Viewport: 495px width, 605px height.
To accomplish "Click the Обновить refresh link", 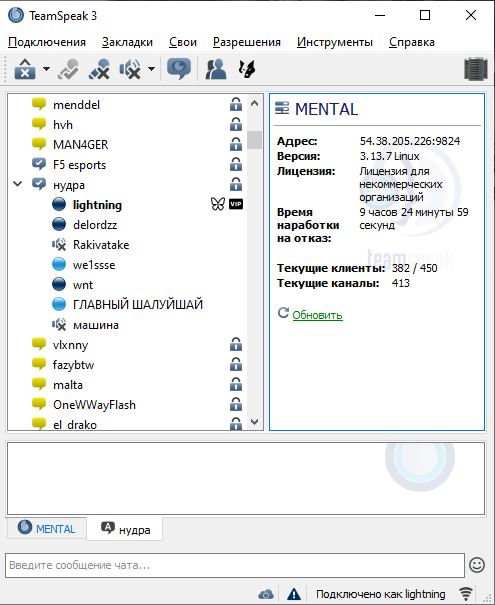I will point(317,315).
